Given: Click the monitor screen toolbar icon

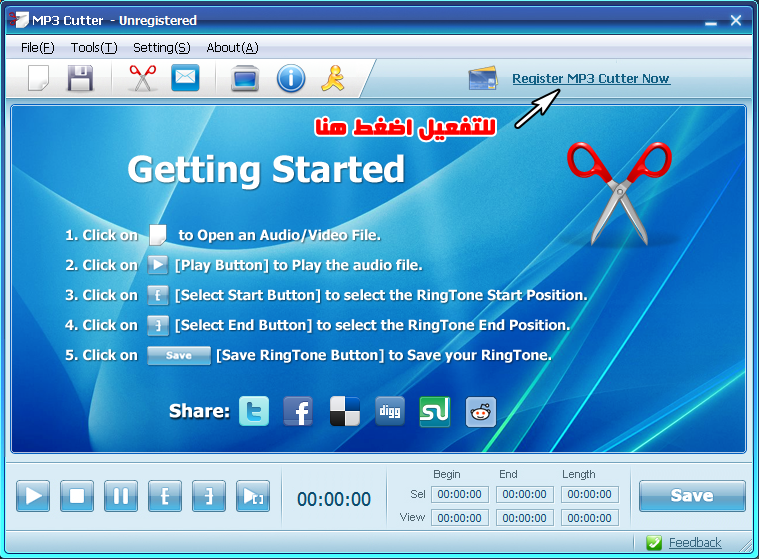Looking at the screenshot, I should tap(245, 78).
